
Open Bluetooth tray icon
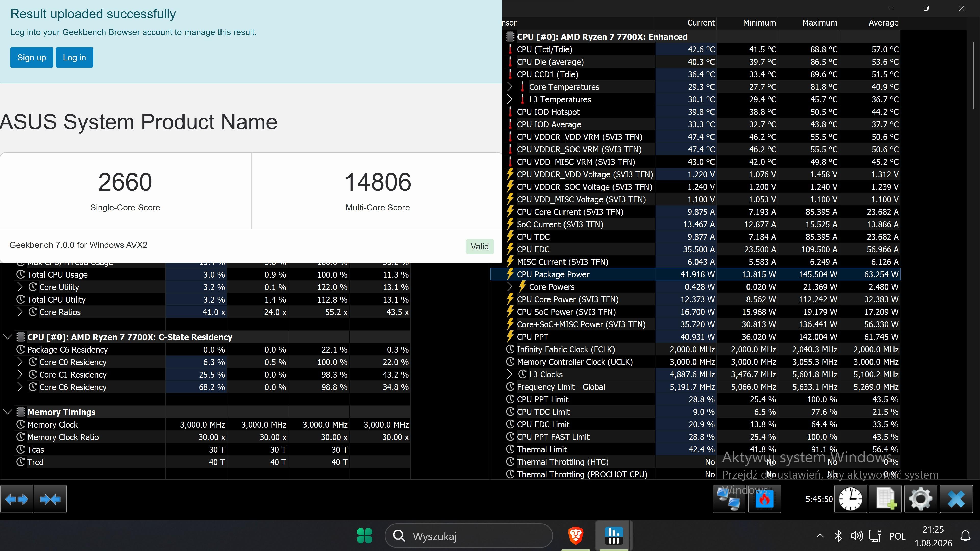tap(838, 536)
